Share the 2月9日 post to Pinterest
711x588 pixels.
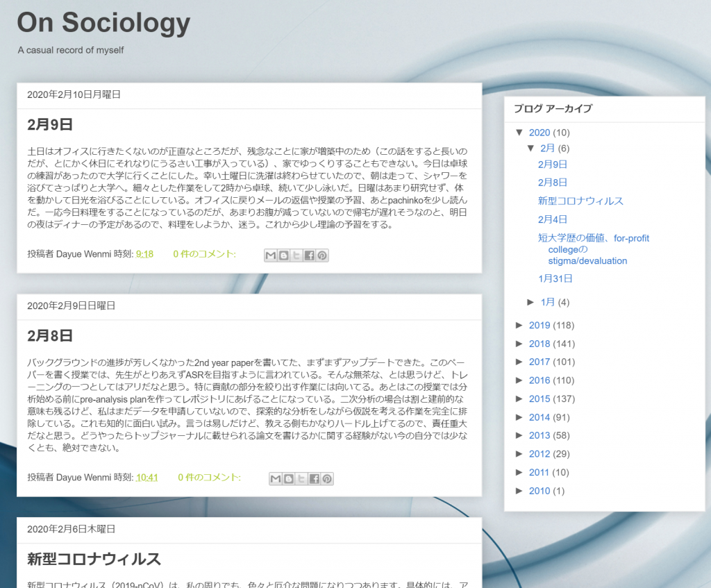(322, 255)
